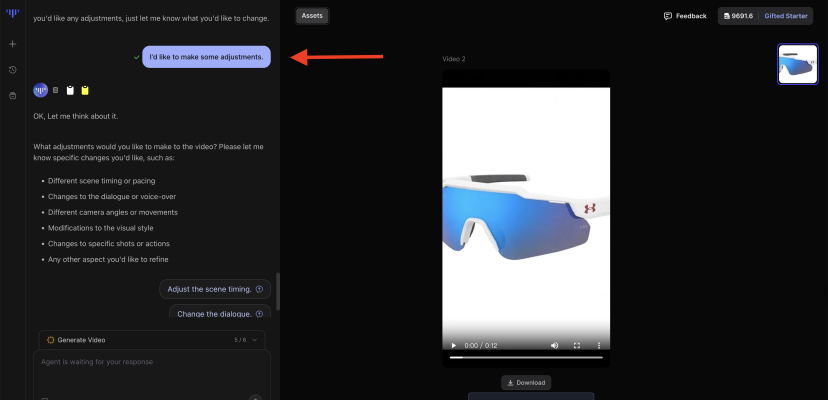Click the white clipboard icon
Viewport: 828px width, 400px height.
(x=70, y=91)
